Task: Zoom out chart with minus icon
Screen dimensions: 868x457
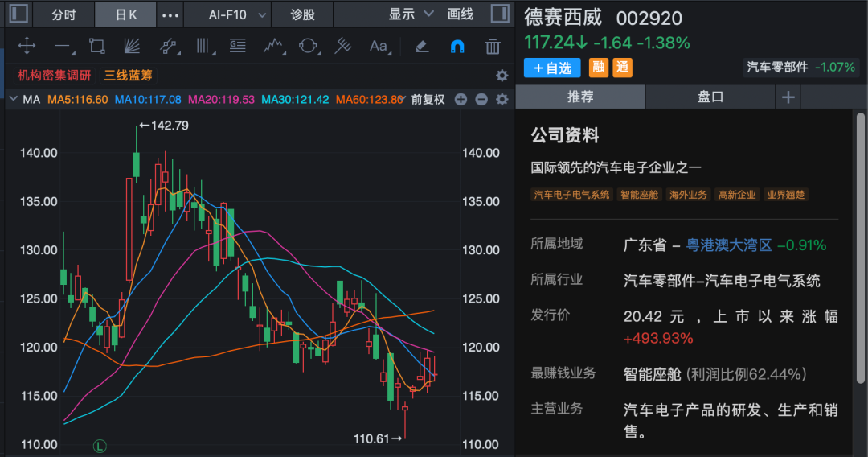Action: [x=481, y=100]
